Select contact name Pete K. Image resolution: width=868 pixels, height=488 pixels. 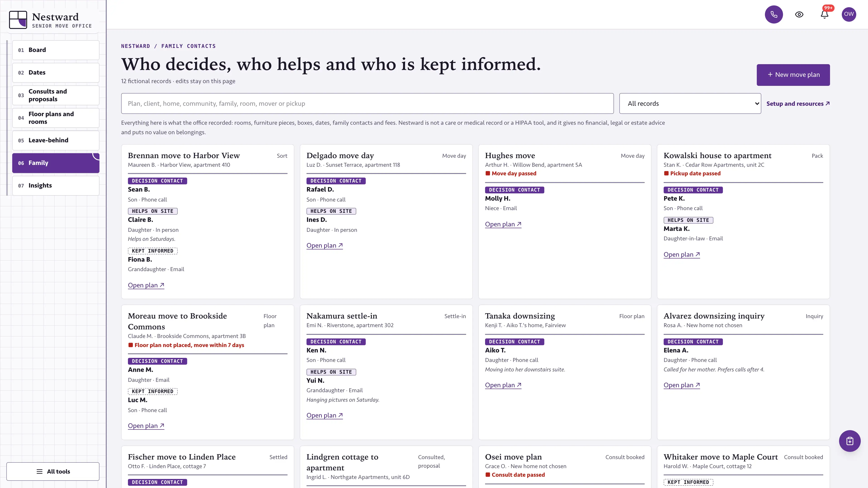click(674, 199)
